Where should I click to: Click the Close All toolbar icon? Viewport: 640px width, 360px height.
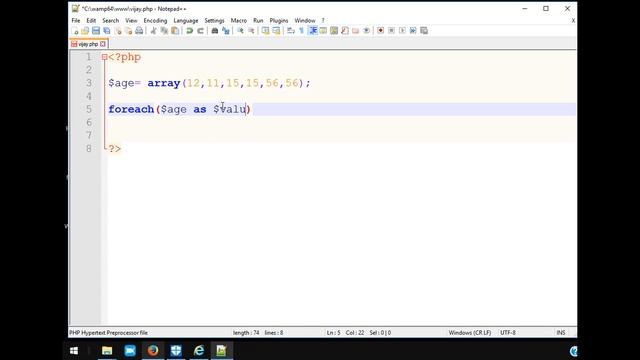coord(129,31)
